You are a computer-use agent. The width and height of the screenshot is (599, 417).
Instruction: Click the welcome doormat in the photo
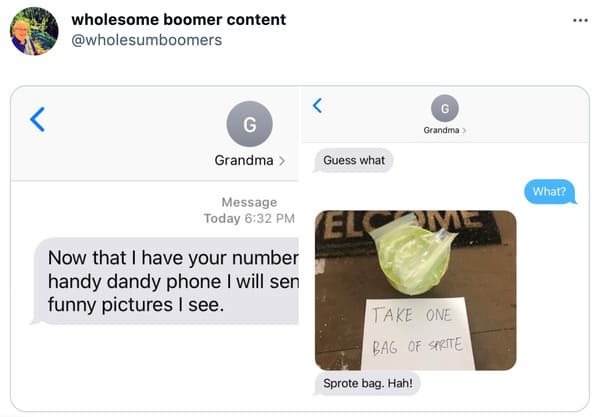pyautogui.click(x=407, y=228)
